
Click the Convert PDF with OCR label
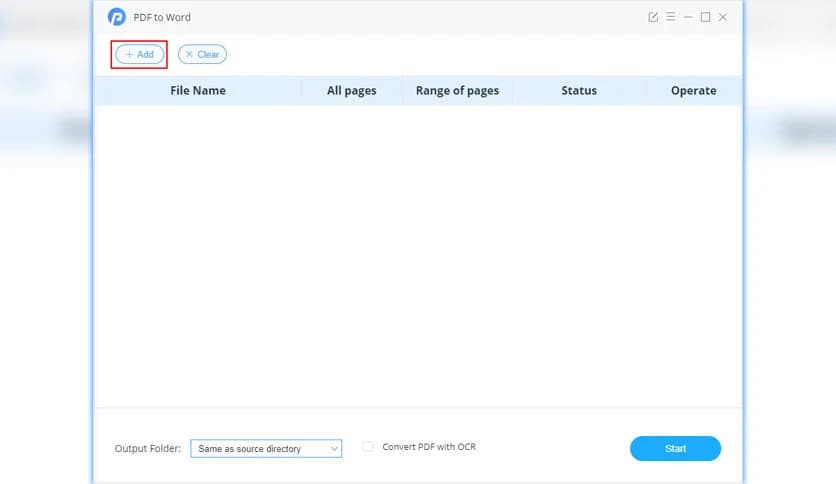tap(429, 447)
